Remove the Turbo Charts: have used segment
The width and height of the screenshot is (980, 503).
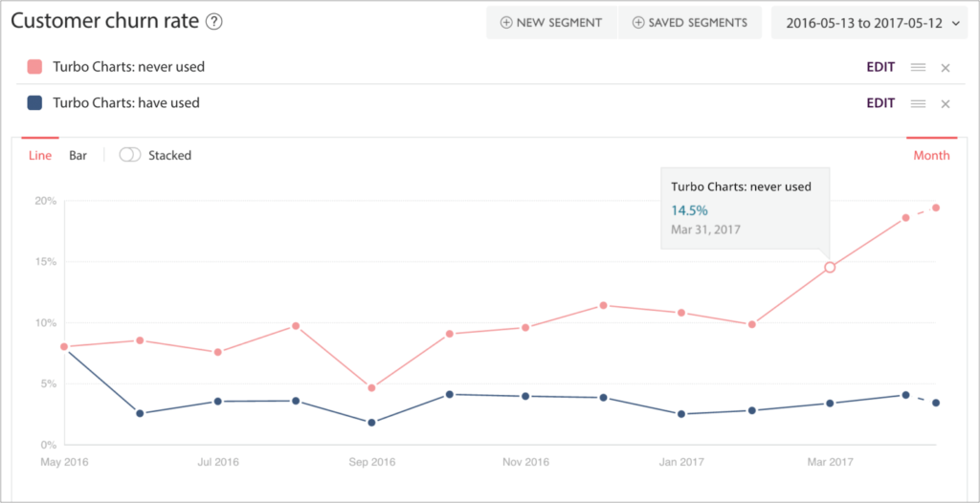point(946,103)
